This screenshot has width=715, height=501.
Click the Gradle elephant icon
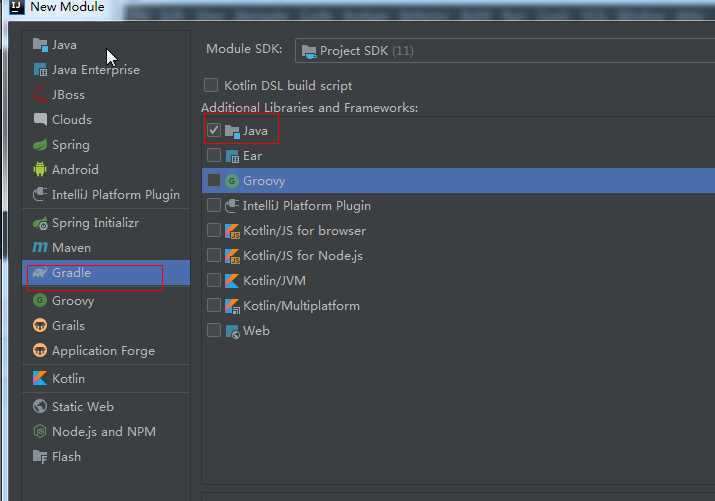click(x=40, y=273)
